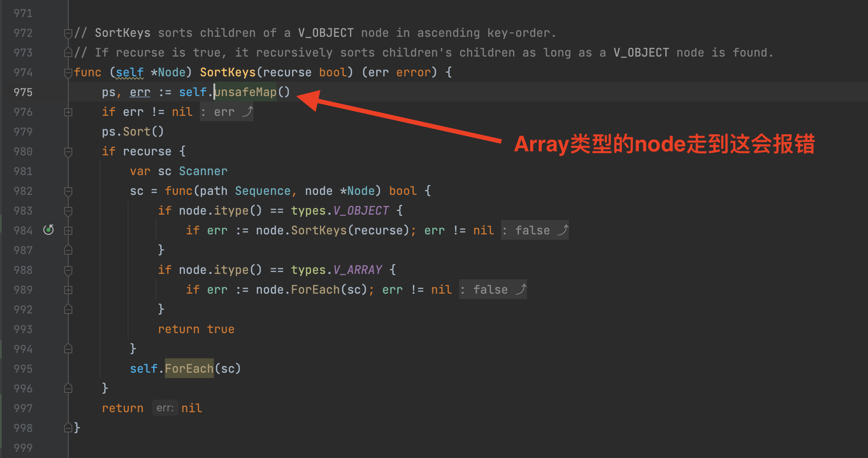Image resolution: width=868 pixels, height=458 pixels.
Task: Collapse the V_ARRAY if block on line 988
Action: (68, 270)
